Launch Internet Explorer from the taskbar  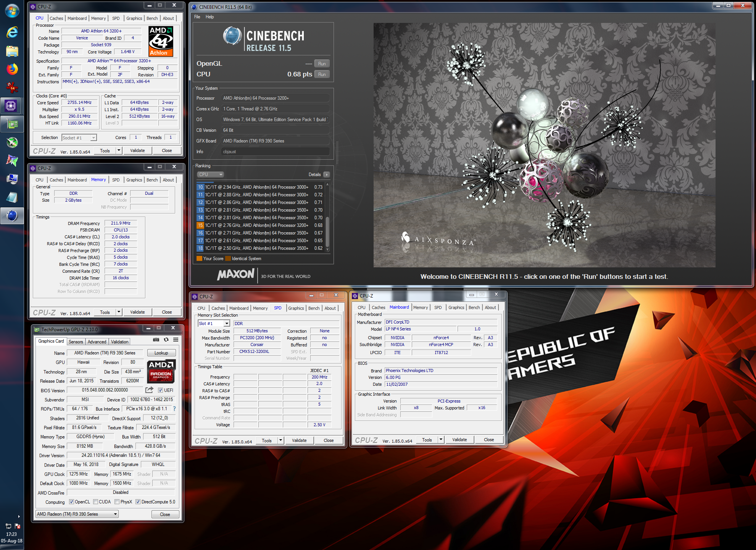12,32
